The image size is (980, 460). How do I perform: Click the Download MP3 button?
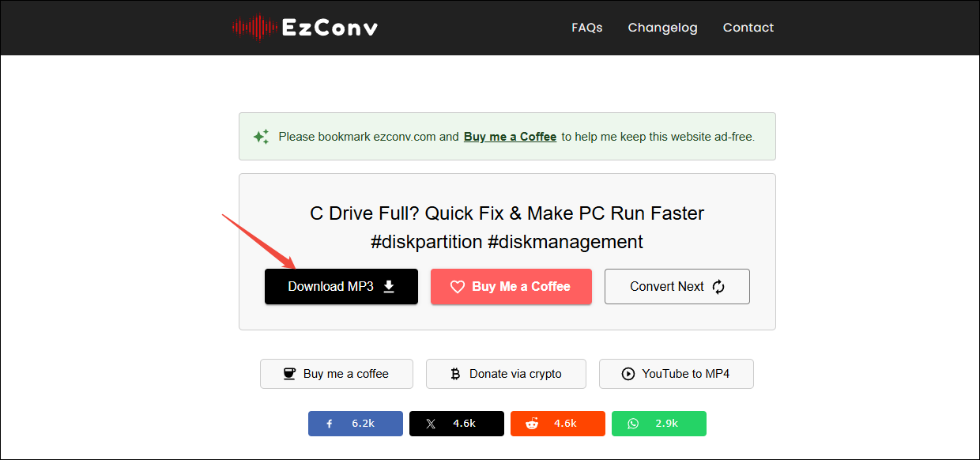tap(341, 286)
